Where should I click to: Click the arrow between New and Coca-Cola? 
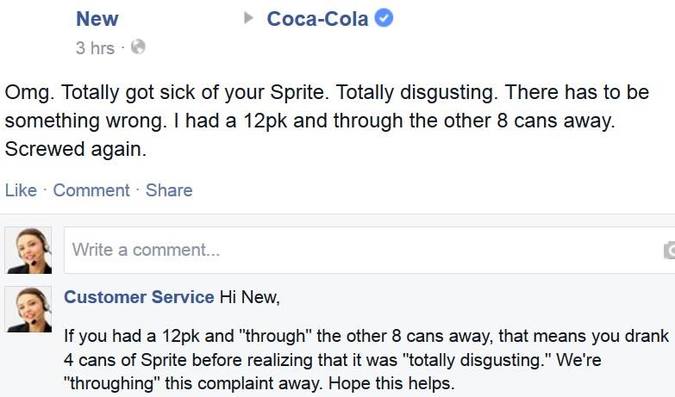point(248,18)
